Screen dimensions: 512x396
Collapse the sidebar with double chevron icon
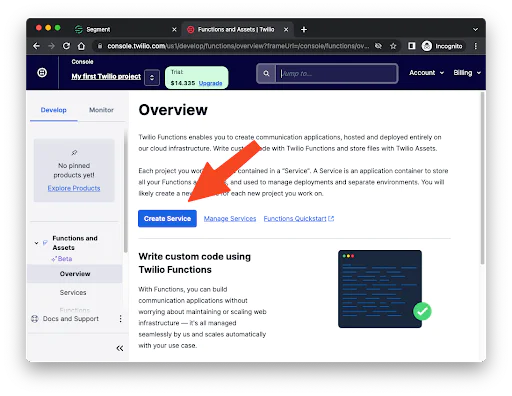(120, 348)
